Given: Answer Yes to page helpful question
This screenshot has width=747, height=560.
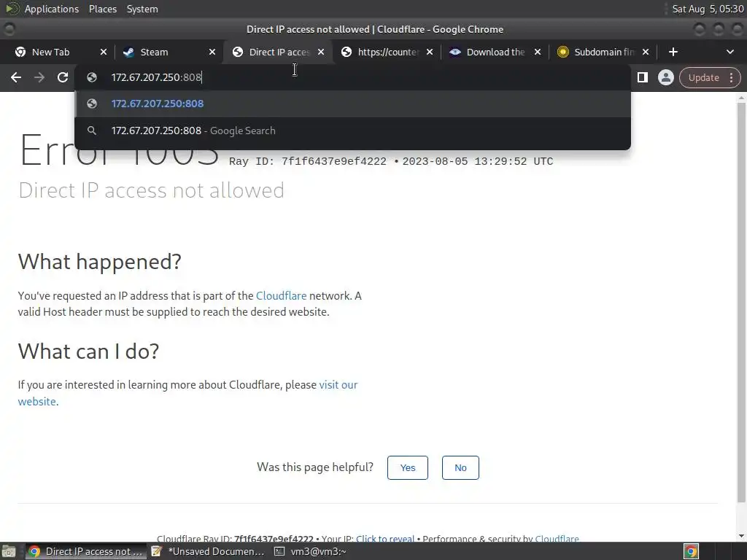Looking at the screenshot, I should pyautogui.click(x=407, y=467).
